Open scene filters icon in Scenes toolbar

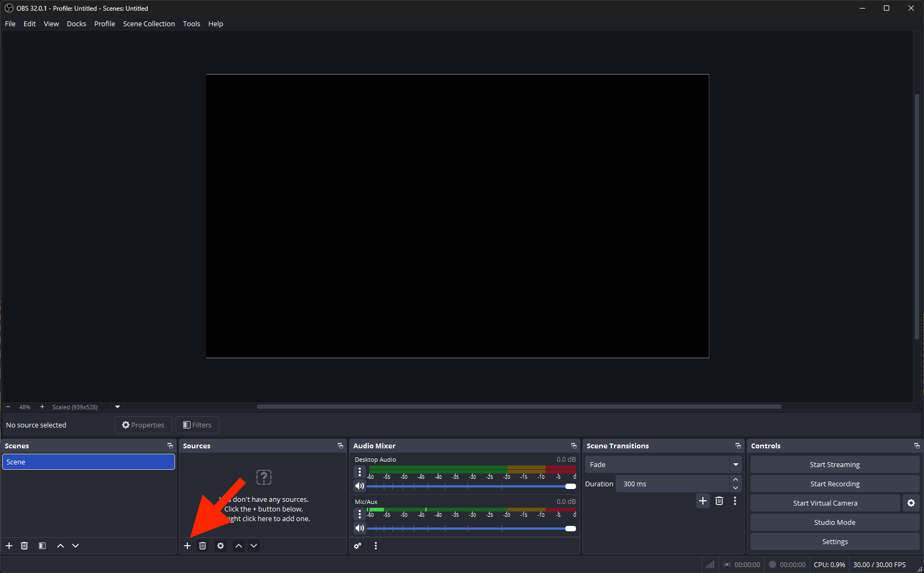[42, 546]
